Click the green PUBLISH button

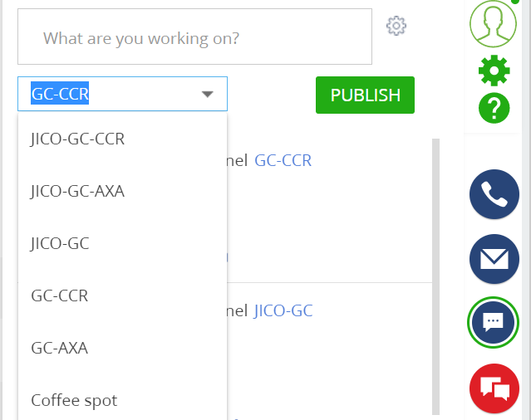point(365,95)
